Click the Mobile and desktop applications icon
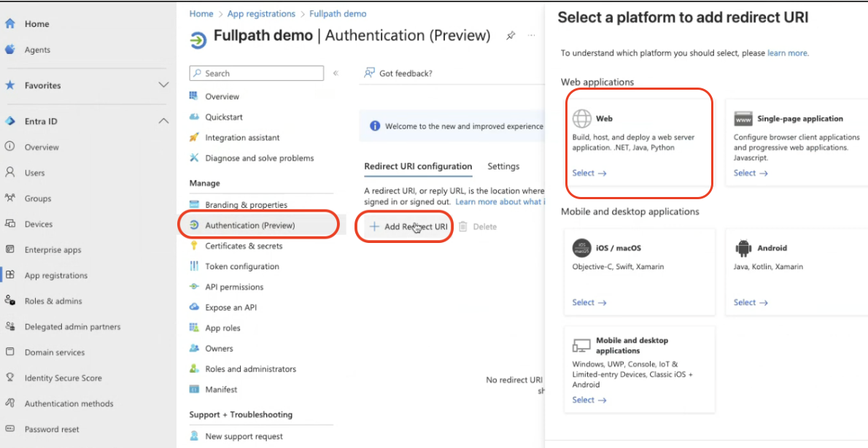Image resolution: width=868 pixels, height=448 pixels. [x=581, y=345]
